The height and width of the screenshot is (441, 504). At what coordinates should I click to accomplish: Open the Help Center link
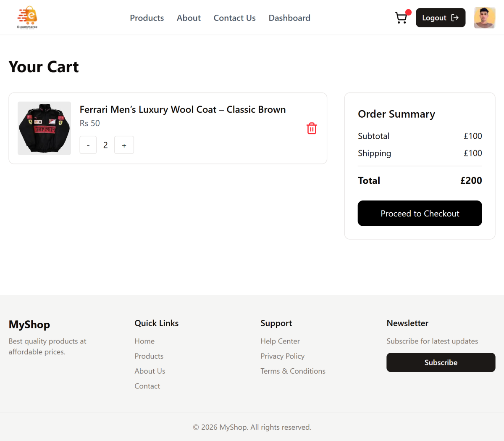(280, 341)
